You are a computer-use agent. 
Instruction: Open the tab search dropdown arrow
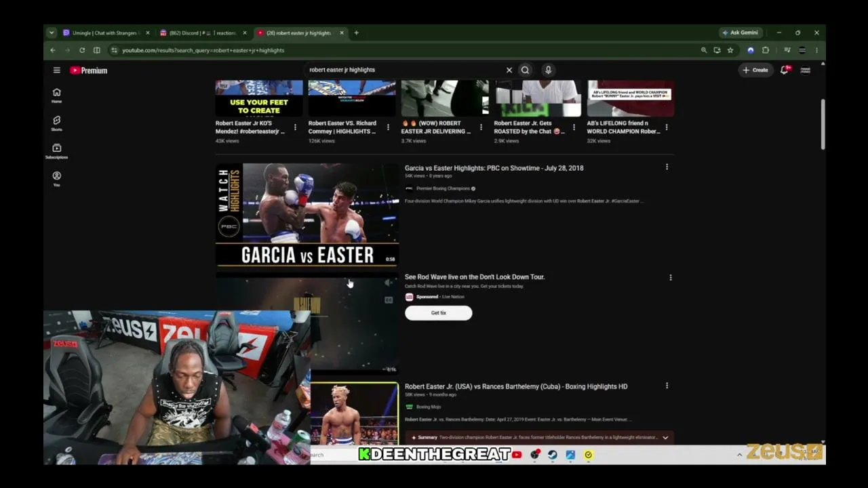(52, 33)
